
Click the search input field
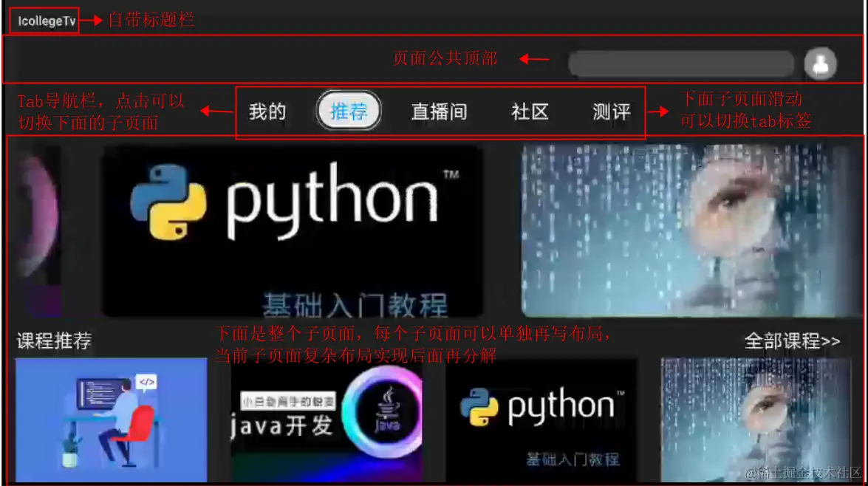pos(680,64)
